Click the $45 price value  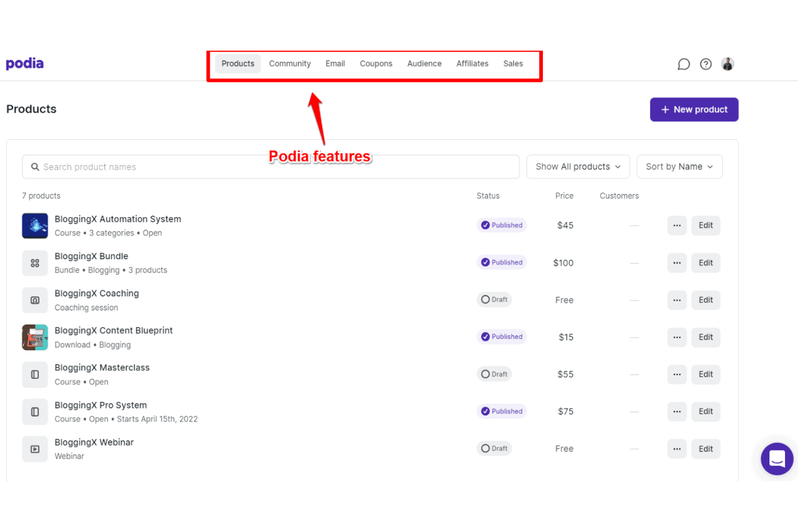(x=566, y=225)
